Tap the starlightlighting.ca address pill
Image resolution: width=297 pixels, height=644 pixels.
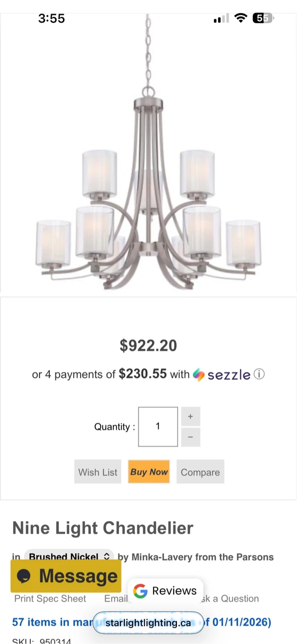coord(148,623)
